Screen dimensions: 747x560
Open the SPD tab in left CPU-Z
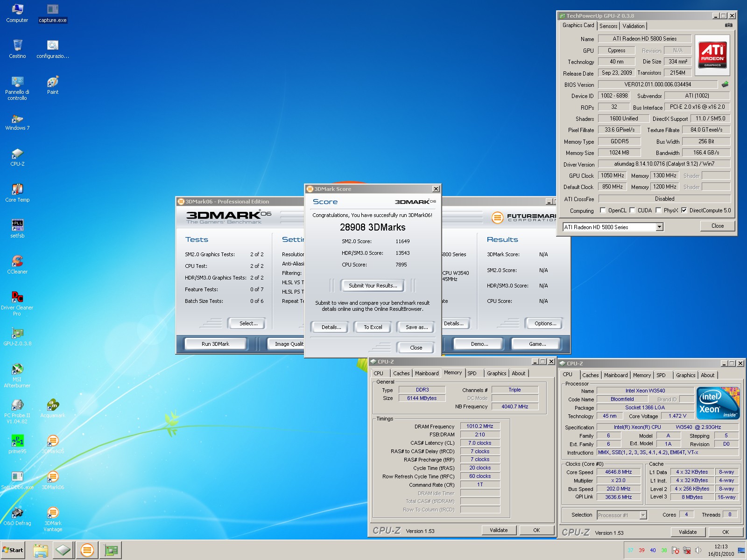point(472,373)
